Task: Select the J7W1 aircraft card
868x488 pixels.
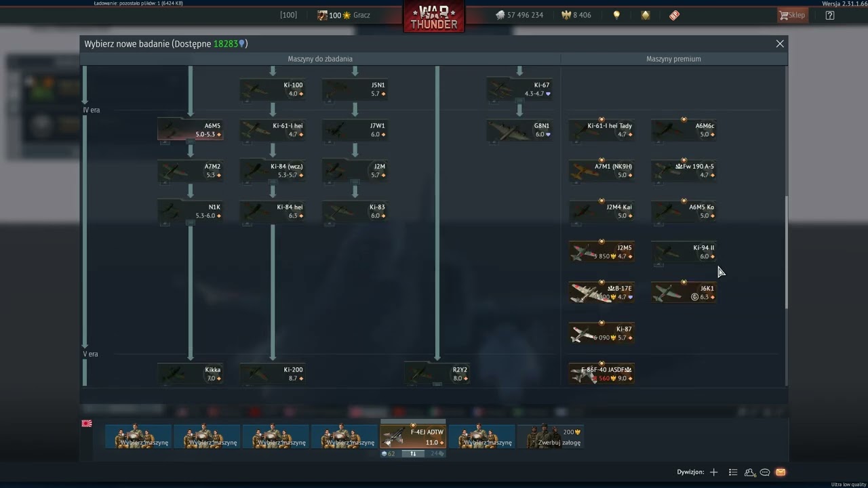Action: [355, 130]
